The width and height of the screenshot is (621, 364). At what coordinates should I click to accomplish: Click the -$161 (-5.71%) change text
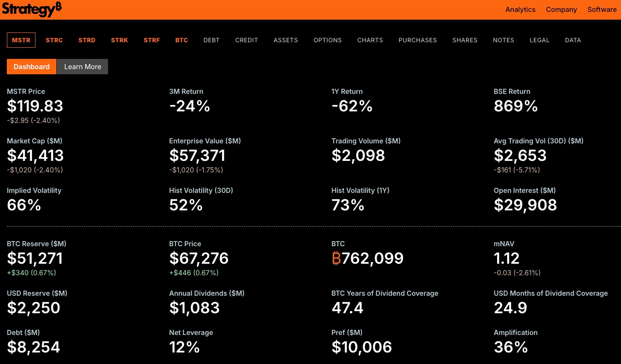click(517, 170)
